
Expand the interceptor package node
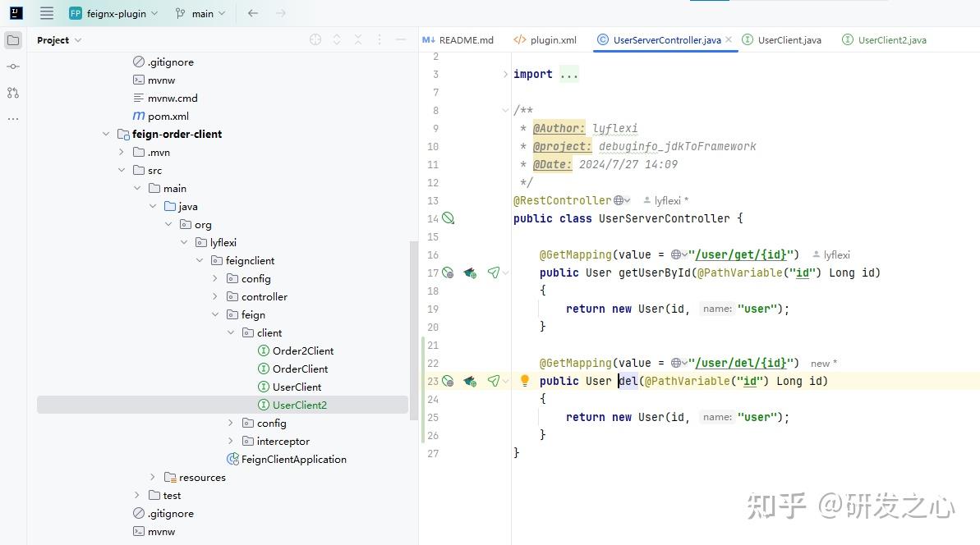(x=231, y=441)
